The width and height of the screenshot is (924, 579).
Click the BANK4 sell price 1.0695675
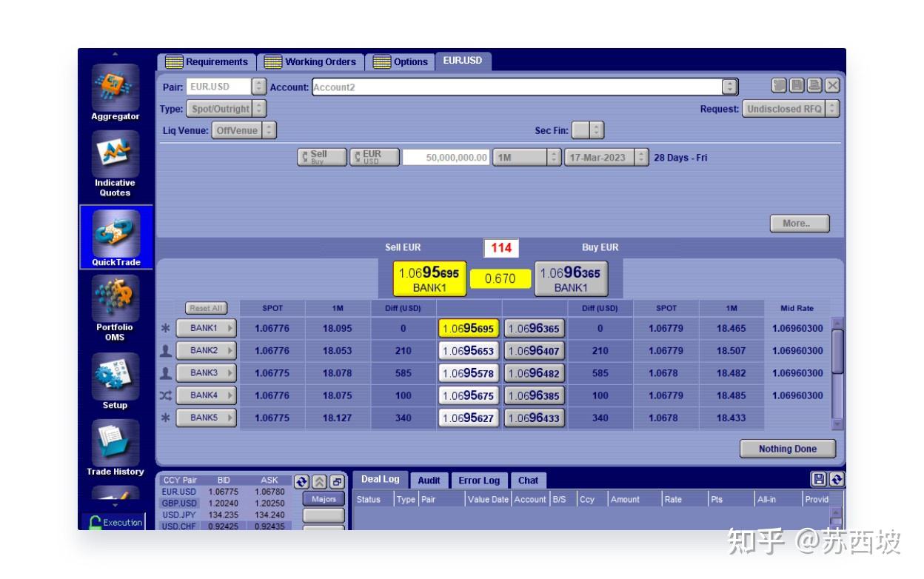(469, 395)
